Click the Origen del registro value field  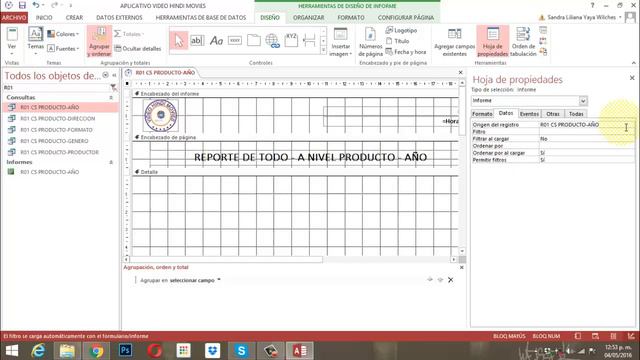pyautogui.click(x=586, y=124)
